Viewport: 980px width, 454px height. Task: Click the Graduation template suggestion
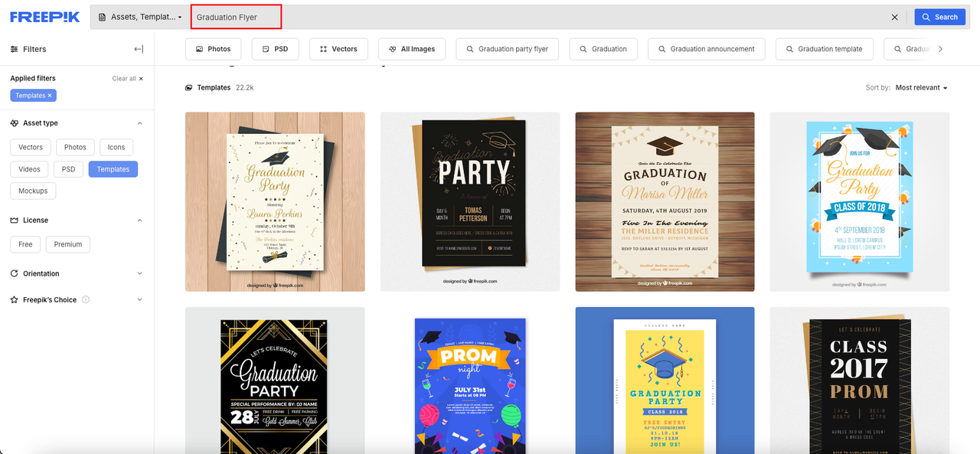824,49
